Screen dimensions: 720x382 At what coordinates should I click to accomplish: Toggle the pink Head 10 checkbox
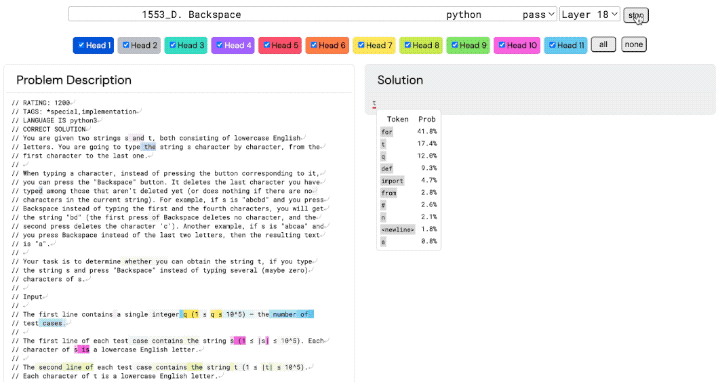502,45
